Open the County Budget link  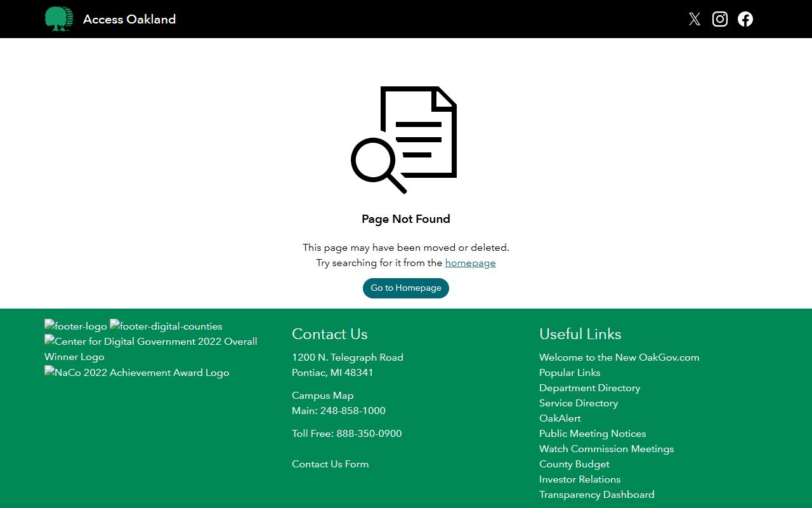pos(574,464)
